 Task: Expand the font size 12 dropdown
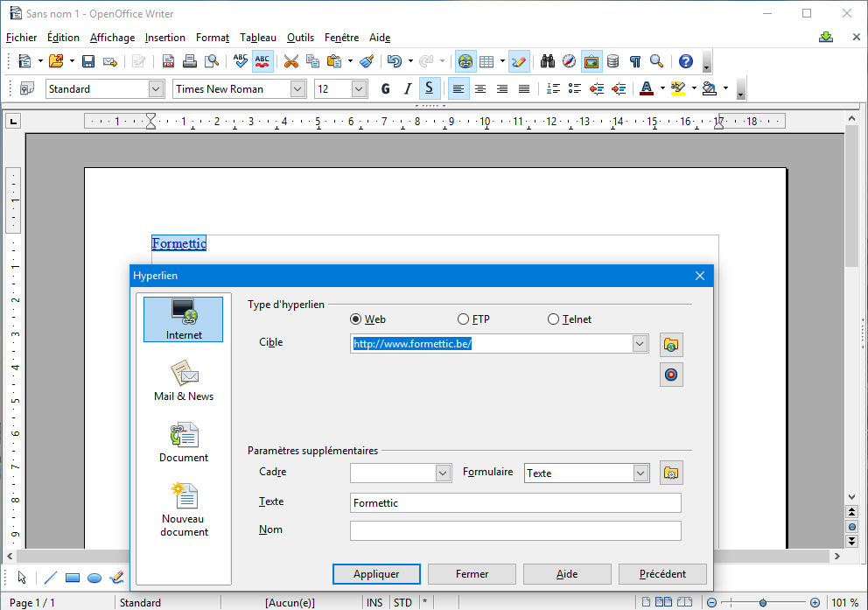(x=360, y=89)
